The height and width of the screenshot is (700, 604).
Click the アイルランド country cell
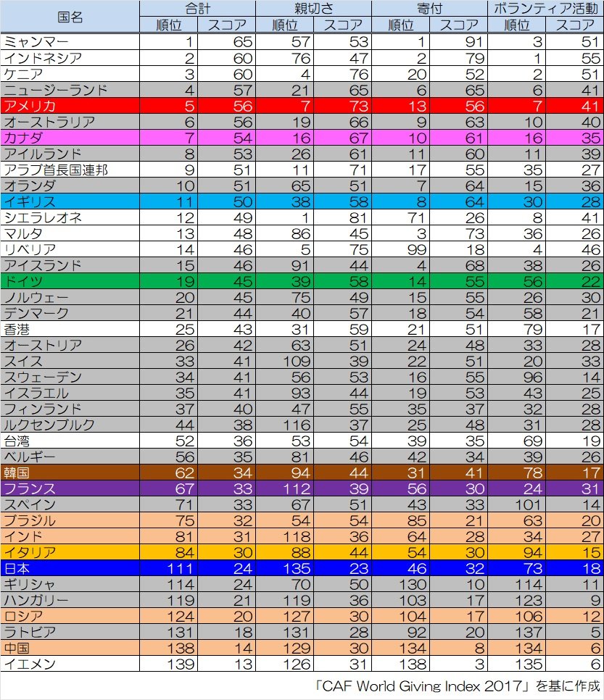tap(70, 154)
